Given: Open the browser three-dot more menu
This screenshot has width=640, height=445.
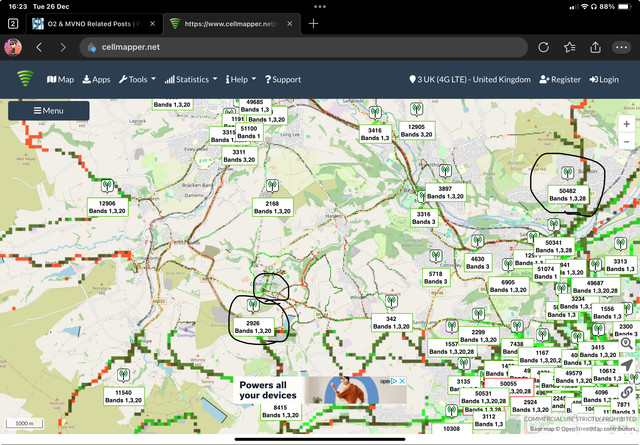Looking at the screenshot, I should [621, 47].
